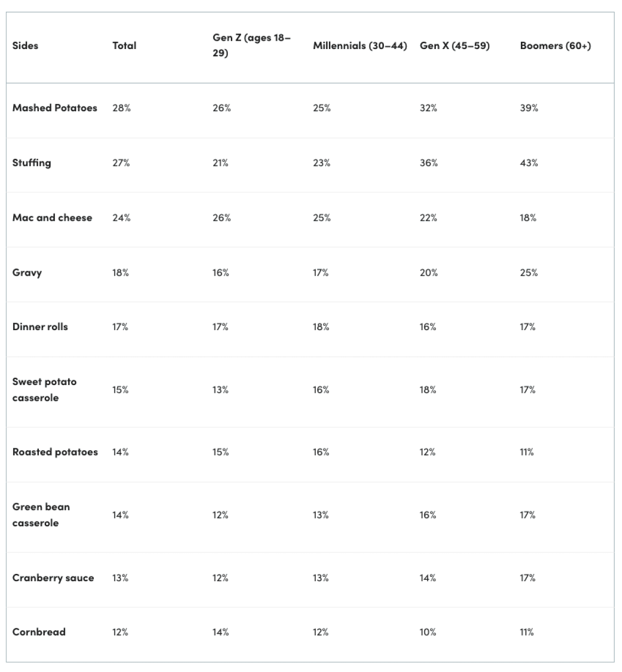Click the Millennials (30–44) column header
Image resolution: width=622 pixels, height=672 pixels.
pyautogui.click(x=360, y=46)
